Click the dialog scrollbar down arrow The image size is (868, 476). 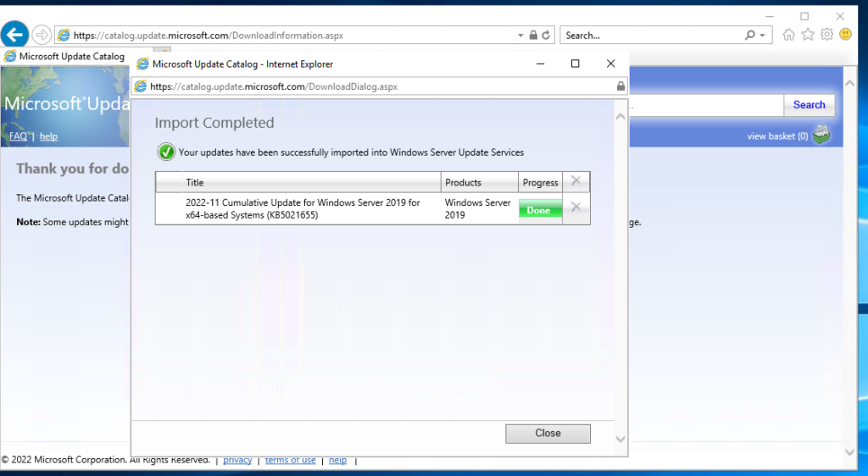(620, 439)
